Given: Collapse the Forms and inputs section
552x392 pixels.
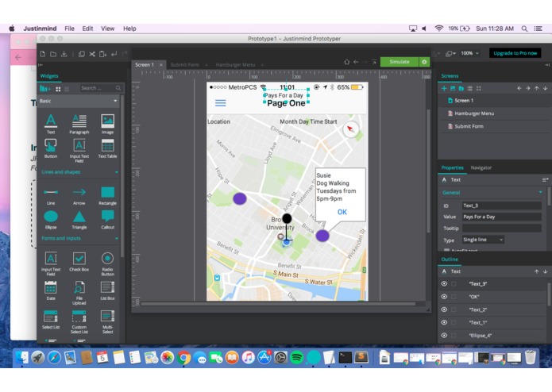Looking at the screenshot, I should coord(117,239).
